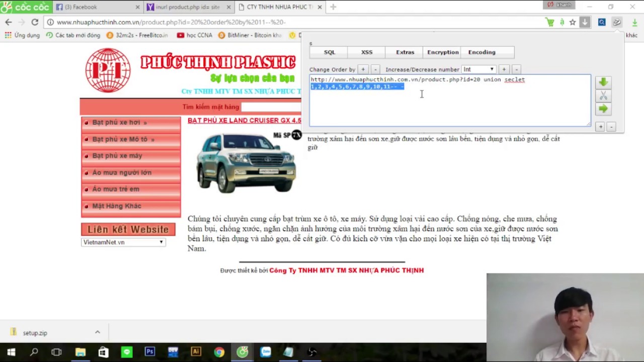Click the scissors Split URL button
644x362 pixels.
point(603,96)
